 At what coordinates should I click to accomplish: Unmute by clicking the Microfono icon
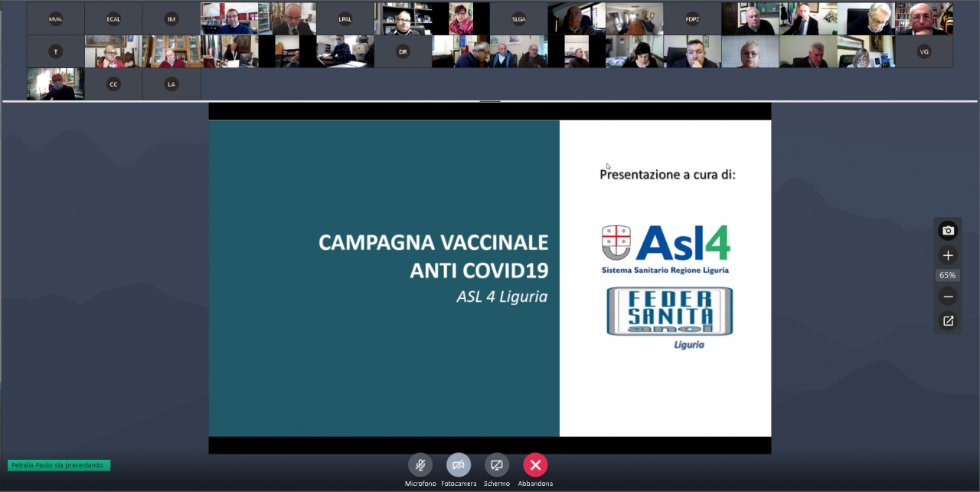point(420,464)
